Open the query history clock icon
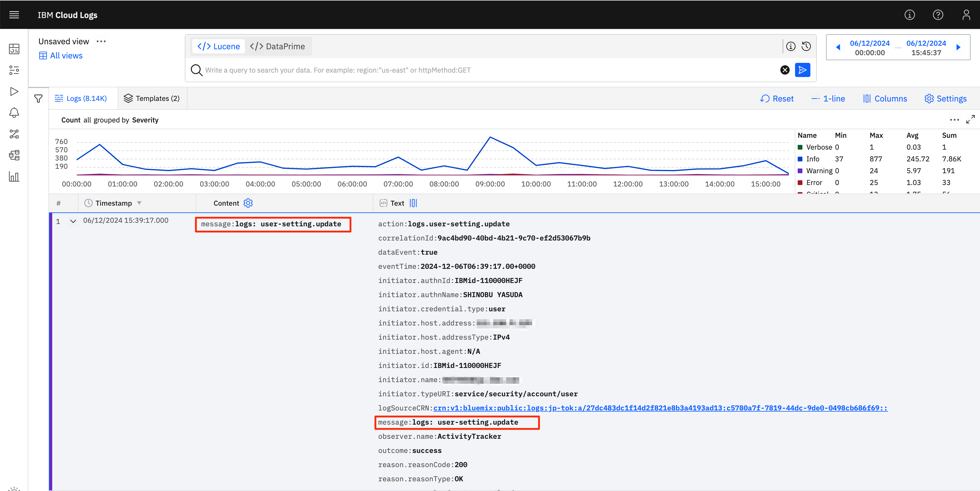 click(806, 46)
